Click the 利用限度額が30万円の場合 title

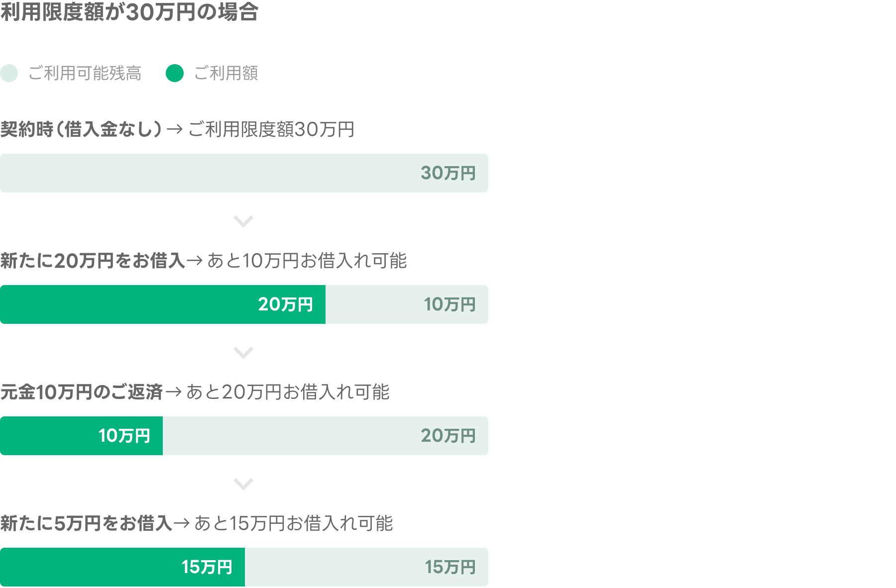tap(129, 12)
